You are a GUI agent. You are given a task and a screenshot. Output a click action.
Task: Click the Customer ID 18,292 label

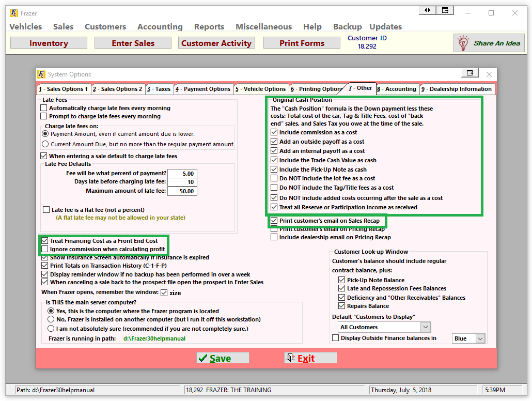pyautogui.click(x=367, y=42)
